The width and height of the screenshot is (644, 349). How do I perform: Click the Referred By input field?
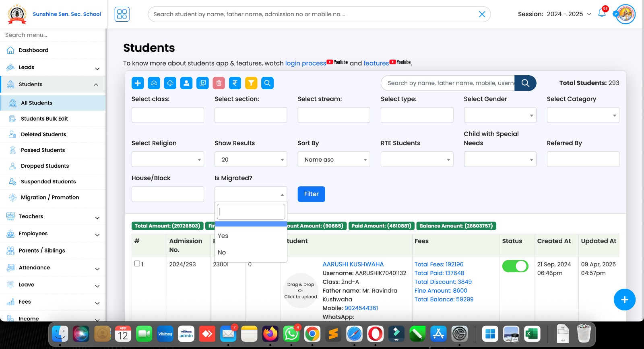tap(583, 159)
